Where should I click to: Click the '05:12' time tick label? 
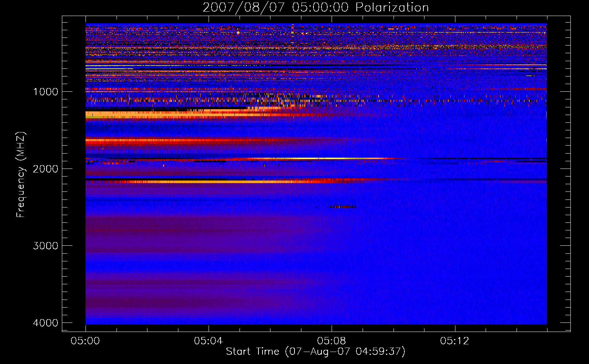(454, 341)
